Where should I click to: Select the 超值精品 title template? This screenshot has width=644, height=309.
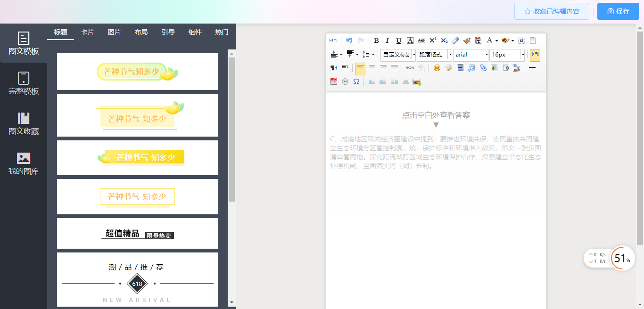[138, 234]
